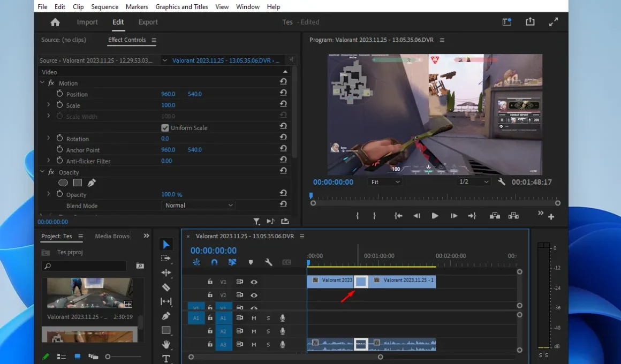Click the Lift button in Program monitor
The image size is (621, 364).
495,216
